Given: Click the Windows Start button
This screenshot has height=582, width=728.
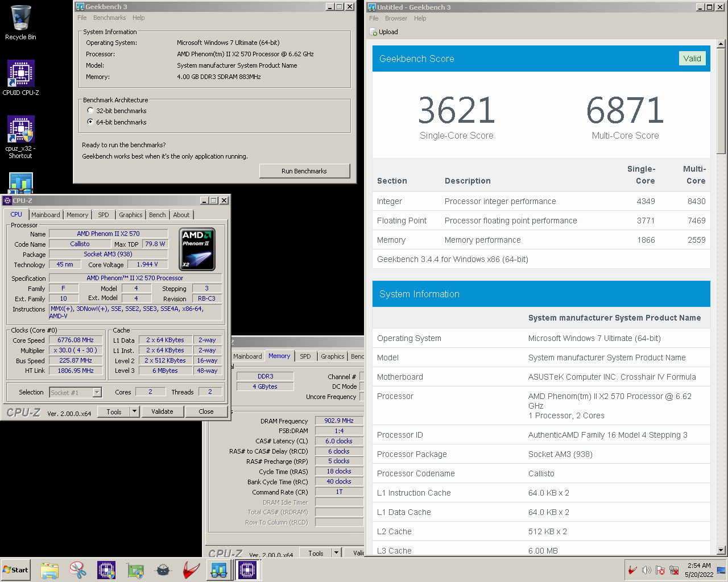Looking at the screenshot, I should click(x=16, y=569).
